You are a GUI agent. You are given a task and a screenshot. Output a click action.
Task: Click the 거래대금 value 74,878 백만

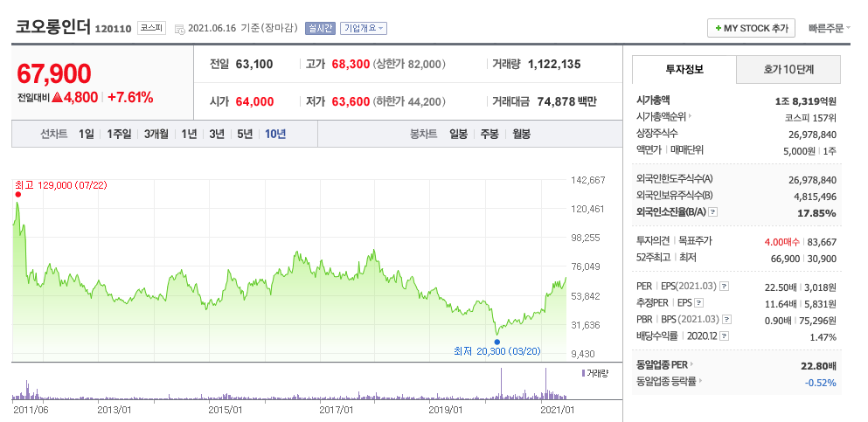click(x=566, y=101)
